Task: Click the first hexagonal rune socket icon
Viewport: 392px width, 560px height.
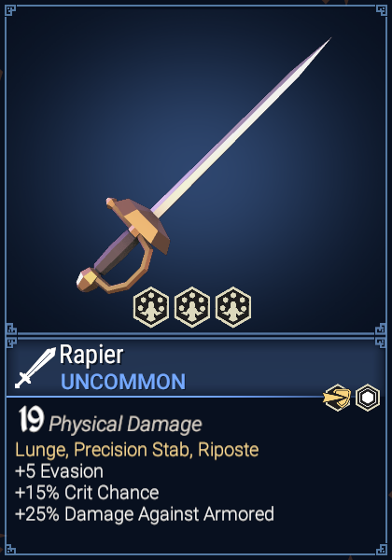Action: (151, 307)
